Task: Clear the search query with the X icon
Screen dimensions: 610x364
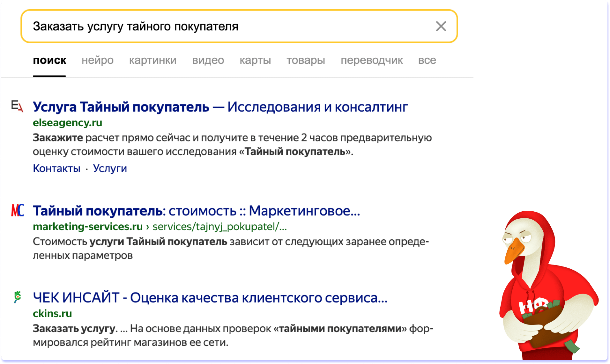Action: [x=441, y=26]
